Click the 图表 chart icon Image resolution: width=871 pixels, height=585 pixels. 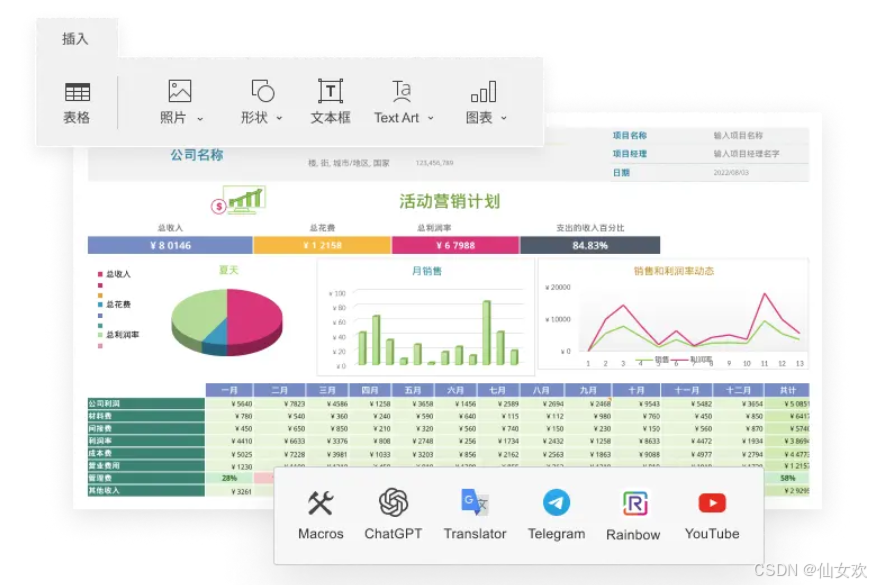click(x=483, y=92)
